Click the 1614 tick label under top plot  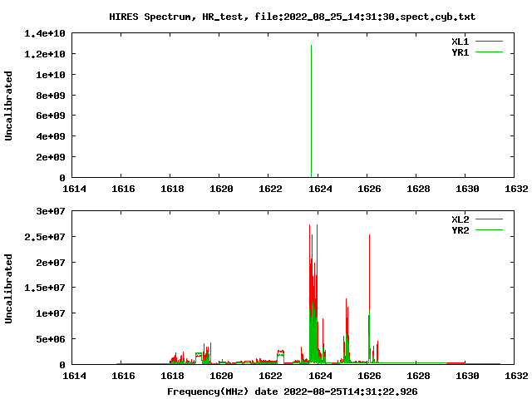(x=74, y=189)
